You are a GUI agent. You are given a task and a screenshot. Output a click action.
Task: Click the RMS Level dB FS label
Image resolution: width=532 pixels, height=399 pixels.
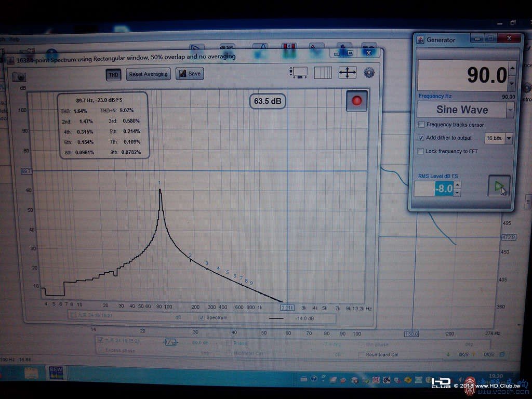(437, 176)
